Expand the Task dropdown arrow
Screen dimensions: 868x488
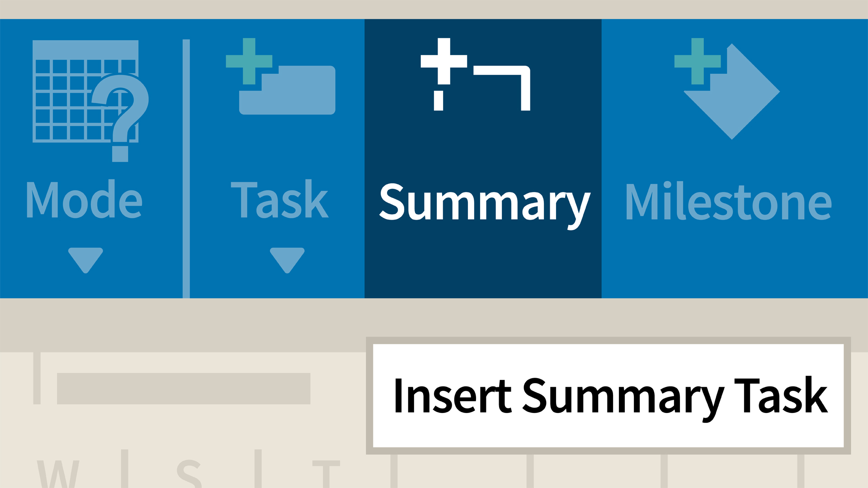pyautogui.click(x=287, y=260)
